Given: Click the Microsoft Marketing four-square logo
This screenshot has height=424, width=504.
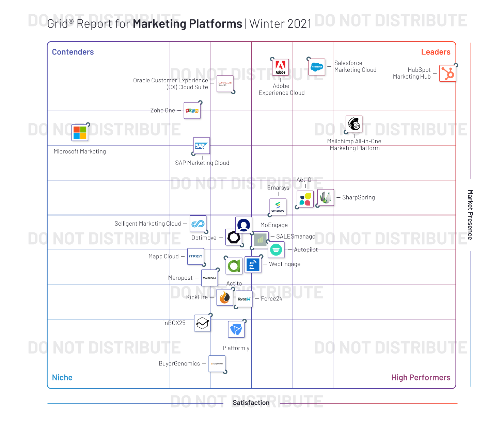Looking at the screenshot, I should pos(79,133).
